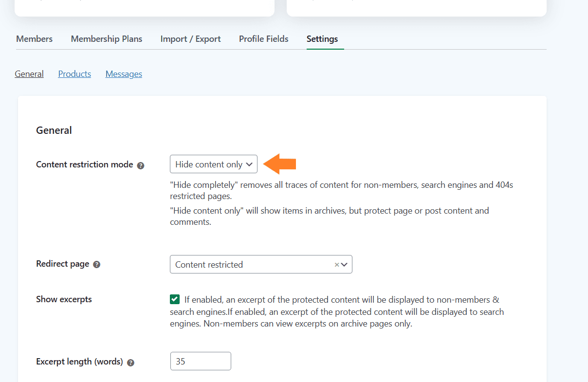This screenshot has height=382, width=588.
Task: Clear the Content restricted redirect selection
Action: point(336,265)
